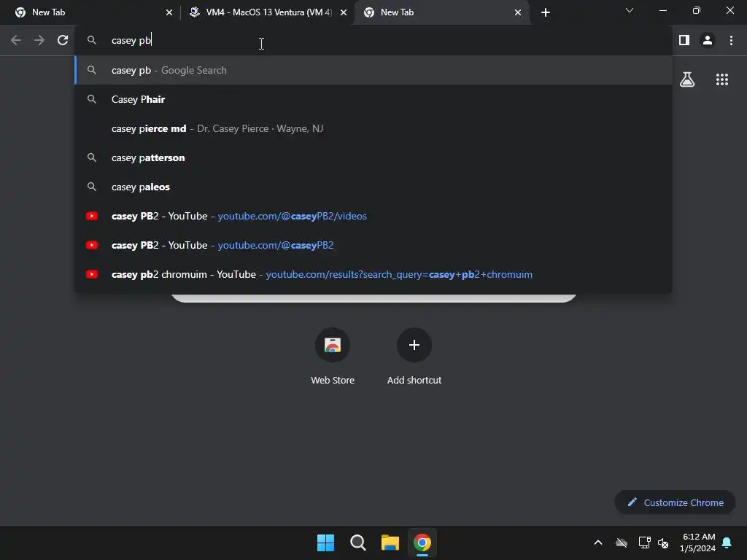The height and width of the screenshot is (560, 747).
Task: Click the cloud sync tray icon
Action: tap(622, 542)
